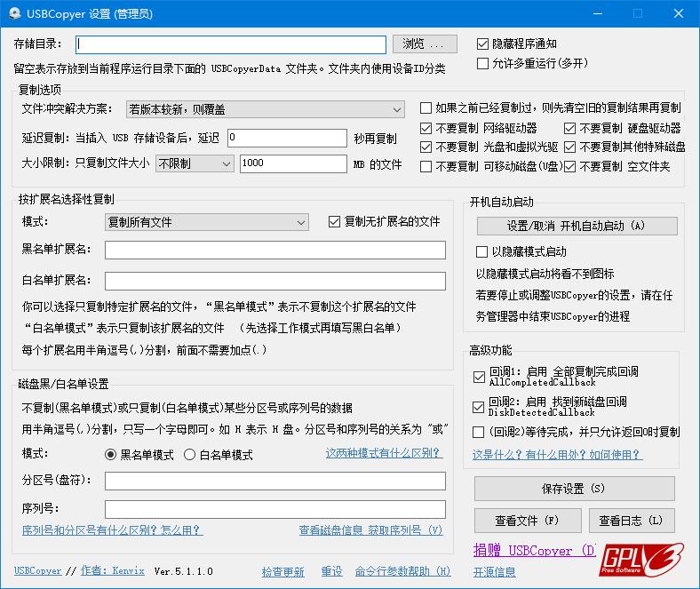Select 黑名单模式 radio button

(x=110, y=455)
